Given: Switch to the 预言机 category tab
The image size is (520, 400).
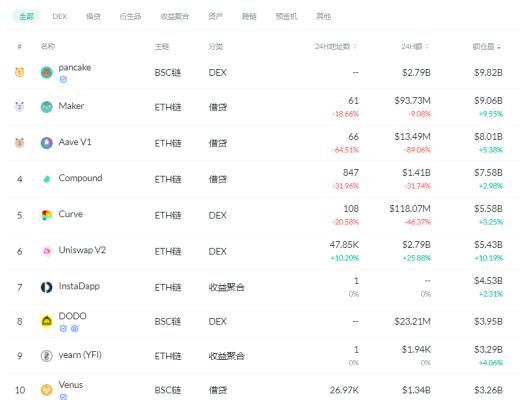Looking at the screenshot, I should click(286, 16).
